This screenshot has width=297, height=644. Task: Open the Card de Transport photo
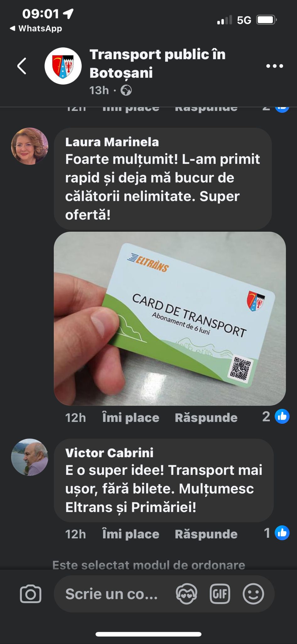point(170,319)
